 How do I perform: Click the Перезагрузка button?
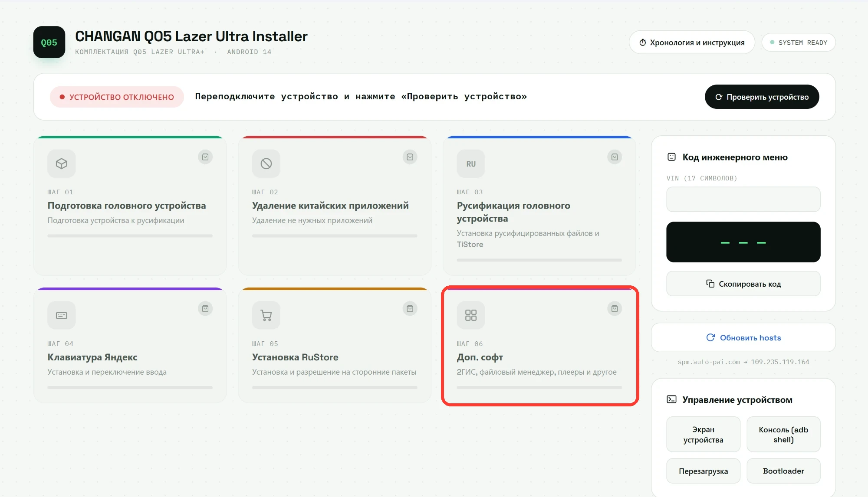pos(703,471)
